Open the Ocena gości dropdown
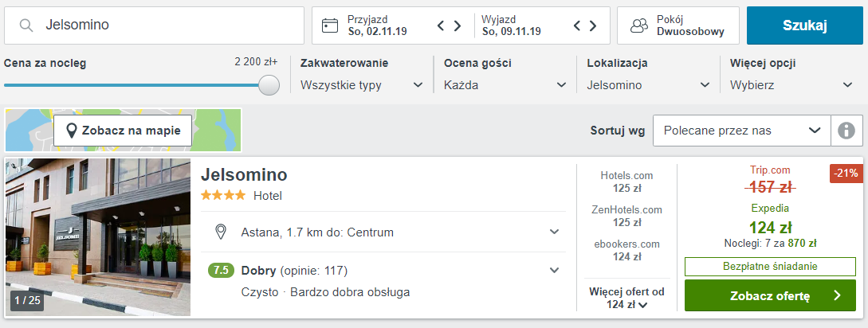The height and width of the screenshot is (328, 868). coord(505,85)
